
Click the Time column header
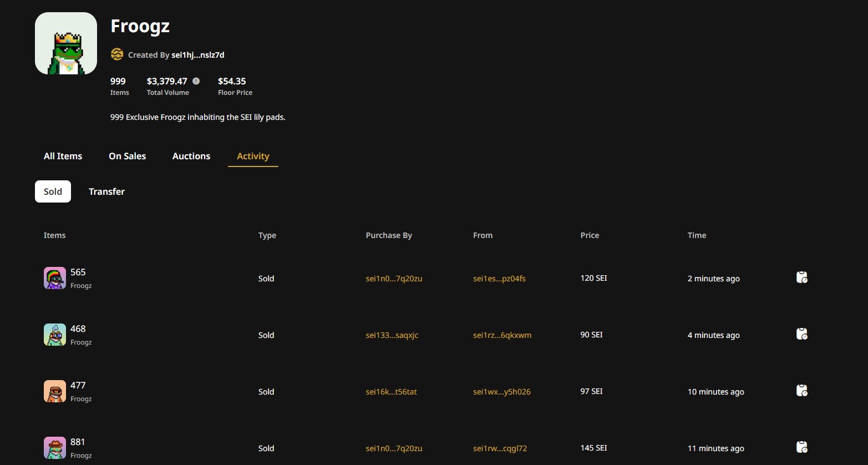(697, 235)
